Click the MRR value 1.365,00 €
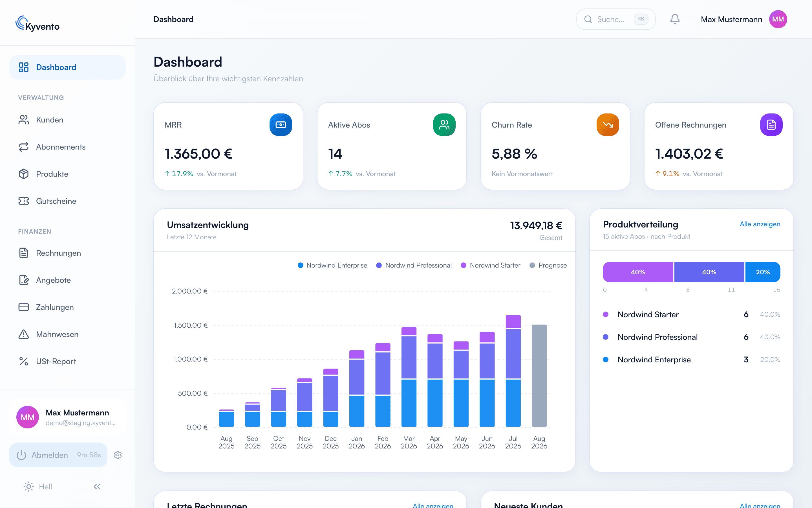Viewport: 812px width, 508px height. tap(198, 154)
